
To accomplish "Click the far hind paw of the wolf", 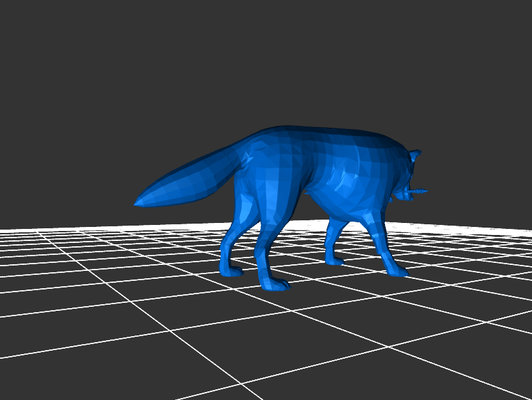I will pos(230,270).
